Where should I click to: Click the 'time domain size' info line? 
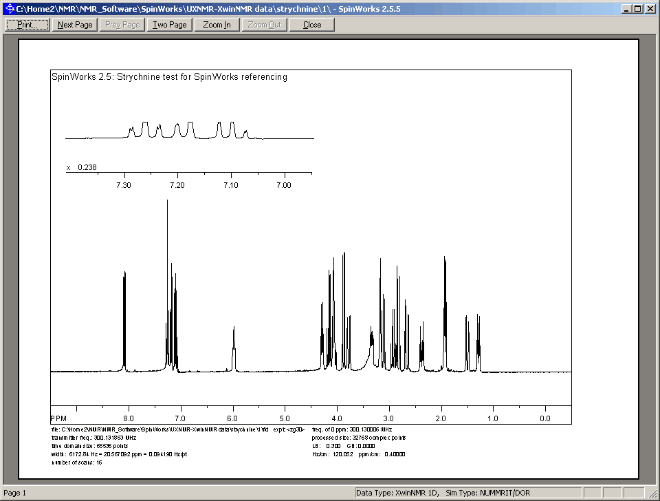pos(90,446)
